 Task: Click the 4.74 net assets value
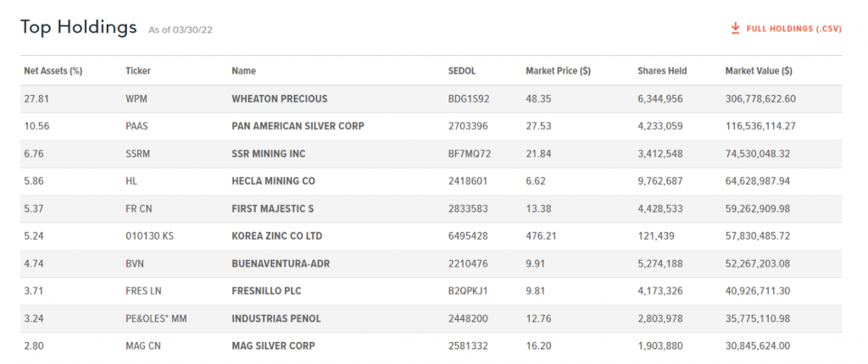pyautogui.click(x=32, y=264)
